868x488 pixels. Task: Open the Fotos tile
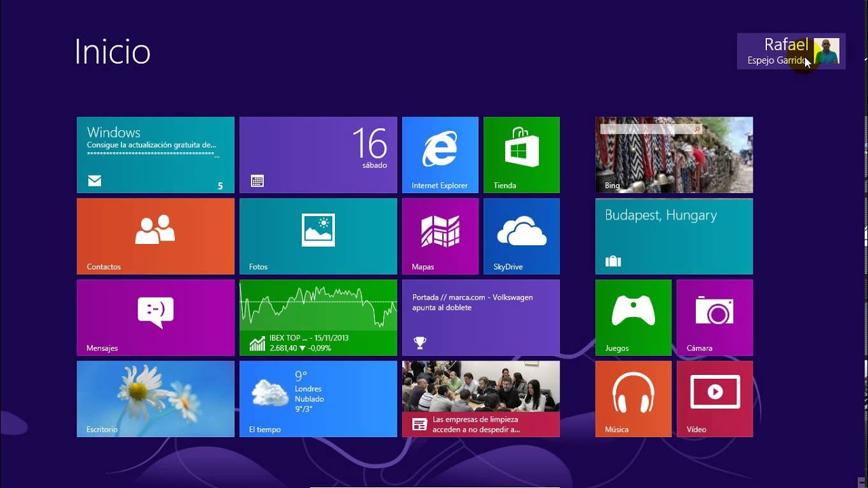pyautogui.click(x=318, y=236)
